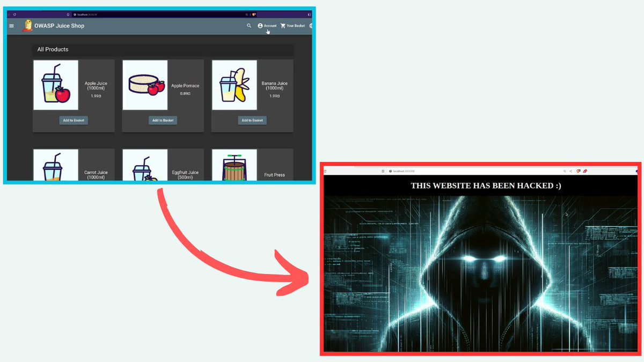The height and width of the screenshot is (362, 644).
Task: Add Apple Juice (1000ml) to the basket
Action: (x=74, y=120)
